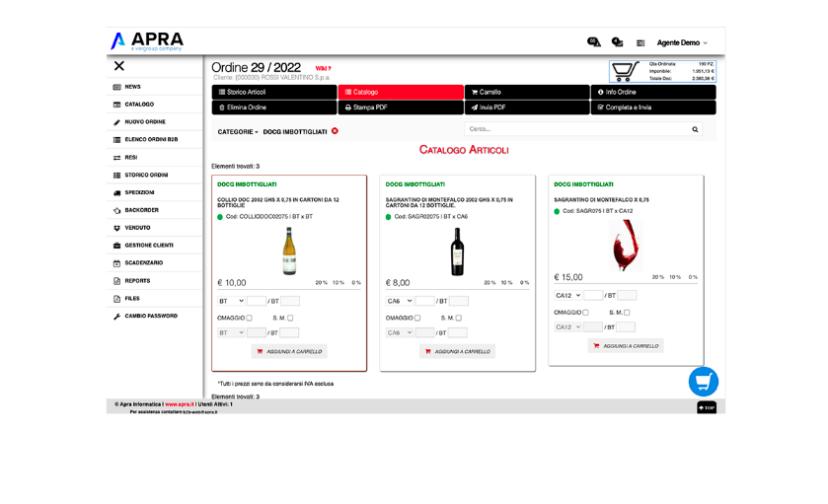Click the TOP arrow button
This screenshot has width=828, height=504.
coord(707,407)
